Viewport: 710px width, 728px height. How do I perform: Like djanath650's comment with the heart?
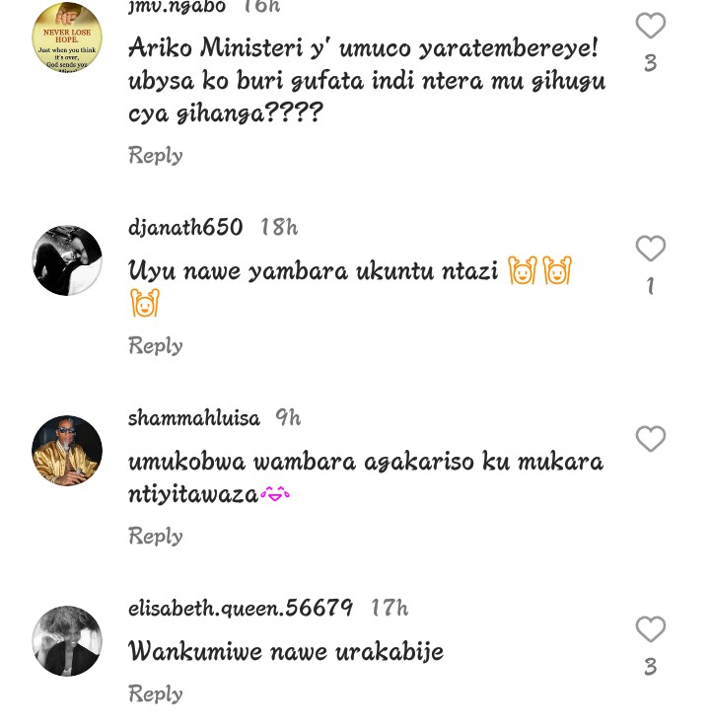[x=650, y=248]
